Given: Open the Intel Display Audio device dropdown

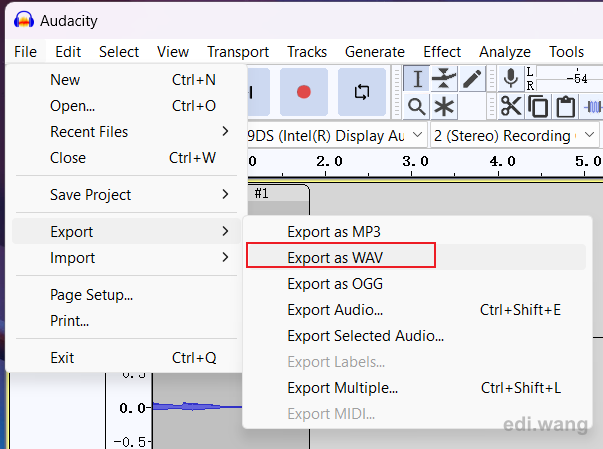Looking at the screenshot, I should click(x=337, y=136).
